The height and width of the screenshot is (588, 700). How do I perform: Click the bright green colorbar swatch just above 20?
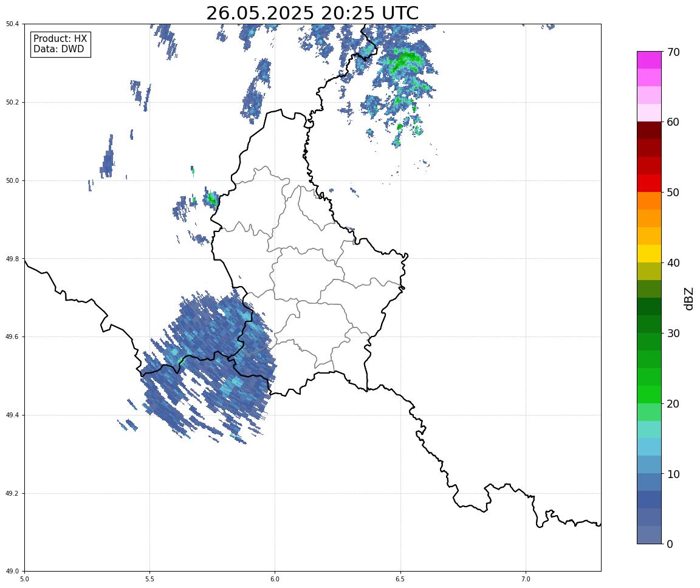coord(649,394)
